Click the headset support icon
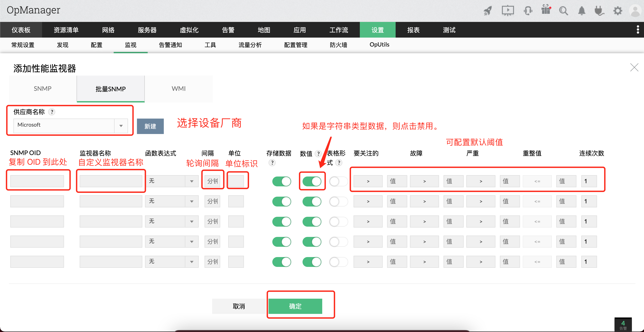This screenshot has height=332, width=644. [528, 11]
